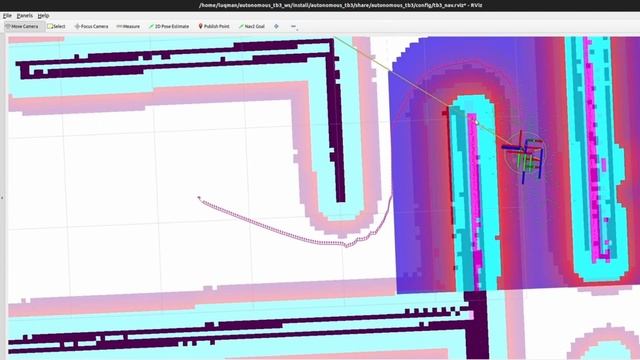Select the 2D Pose Estimate tool

169,26
